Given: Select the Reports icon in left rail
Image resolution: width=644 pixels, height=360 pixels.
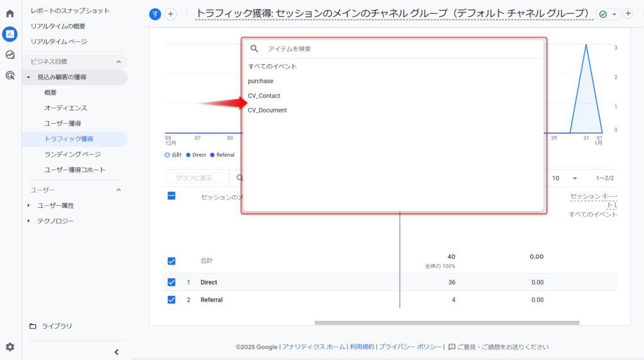Looking at the screenshot, I should (10, 34).
